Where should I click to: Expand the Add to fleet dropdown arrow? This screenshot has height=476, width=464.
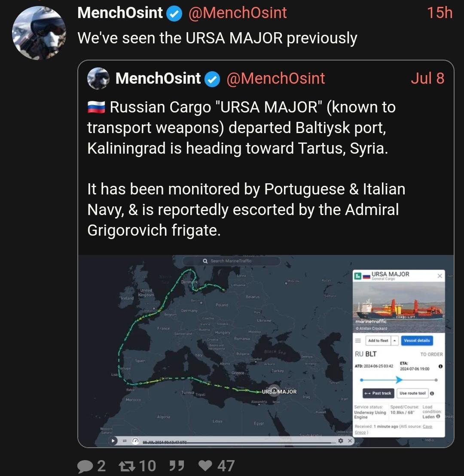(395, 340)
